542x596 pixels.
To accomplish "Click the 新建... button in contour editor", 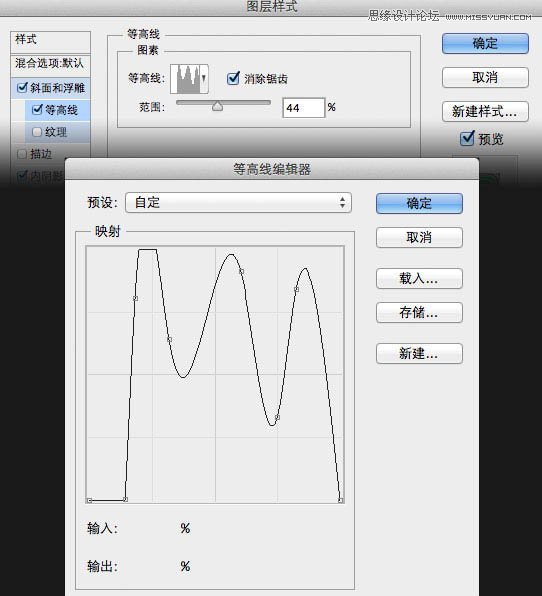I will (x=419, y=353).
